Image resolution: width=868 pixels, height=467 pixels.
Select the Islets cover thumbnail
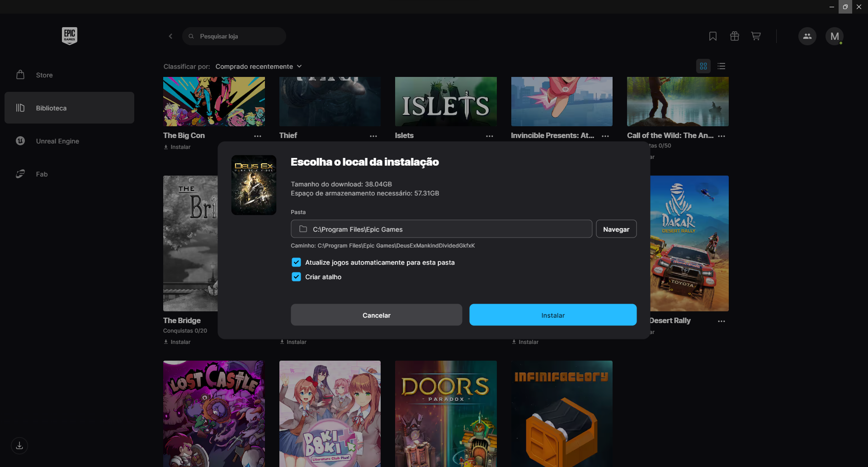click(446, 101)
